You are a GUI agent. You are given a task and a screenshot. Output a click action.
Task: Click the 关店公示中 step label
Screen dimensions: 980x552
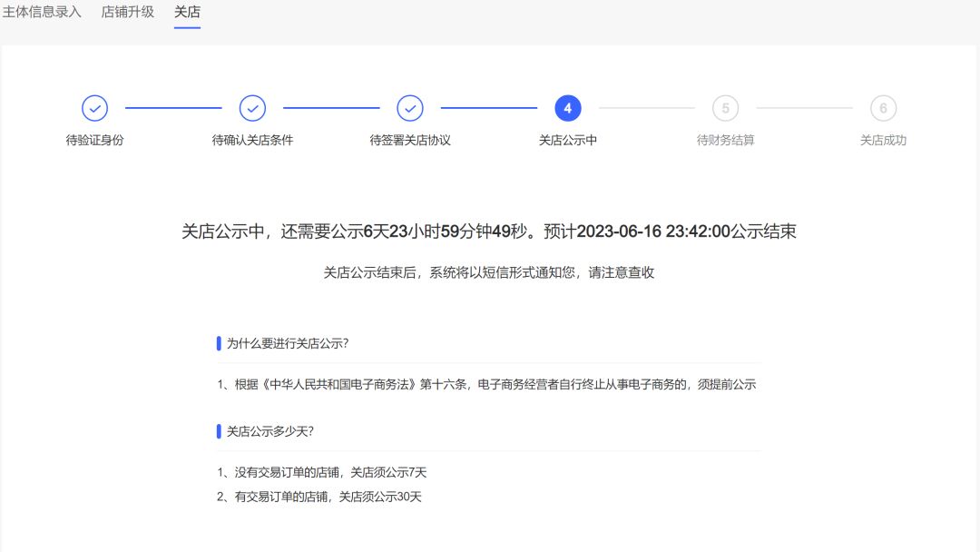point(567,141)
